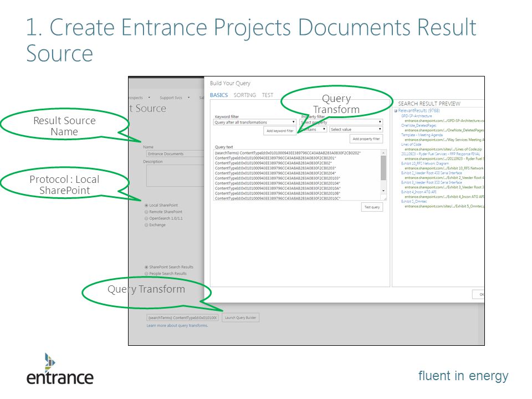Click the Launch Query Builder button
Image resolution: width=532 pixels, height=399 pixels.
(x=240, y=318)
